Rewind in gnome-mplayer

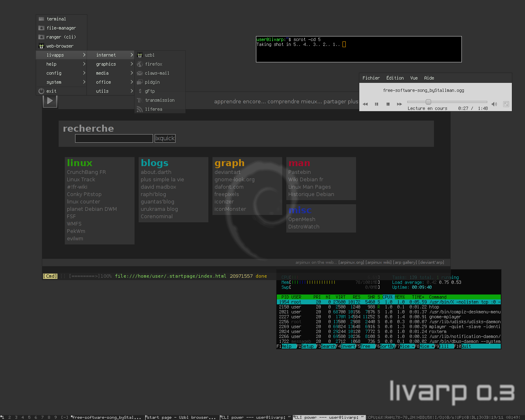[x=365, y=104]
